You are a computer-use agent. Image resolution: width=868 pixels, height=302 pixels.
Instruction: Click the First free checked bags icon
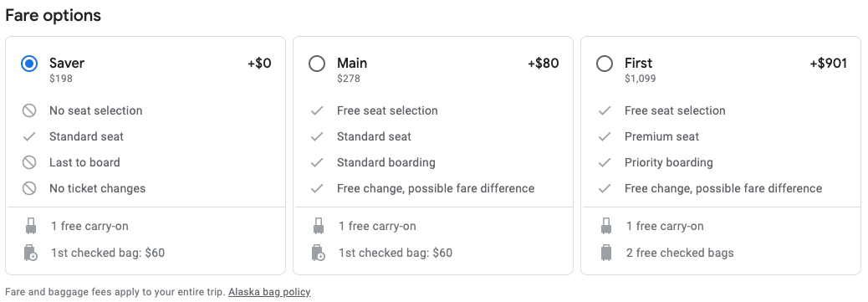pos(606,253)
